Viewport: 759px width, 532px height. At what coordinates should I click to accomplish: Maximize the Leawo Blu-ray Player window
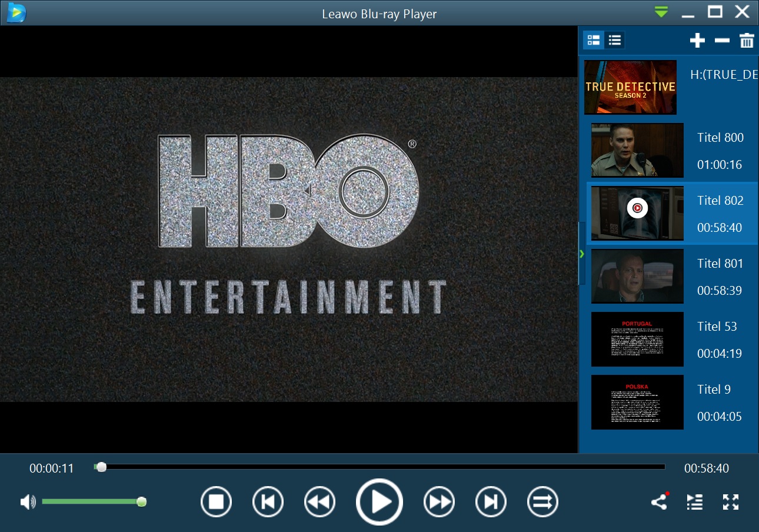point(715,12)
